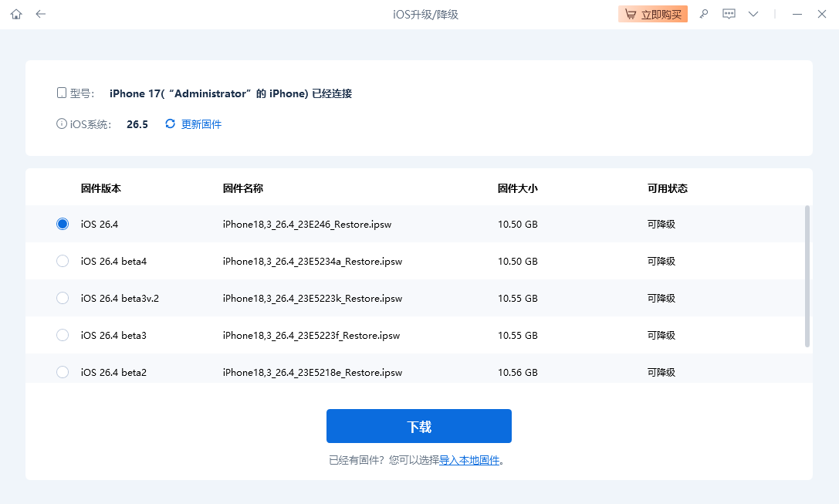839x504 pixels.
Task: Click the home icon in the title bar
Action: 15,14
